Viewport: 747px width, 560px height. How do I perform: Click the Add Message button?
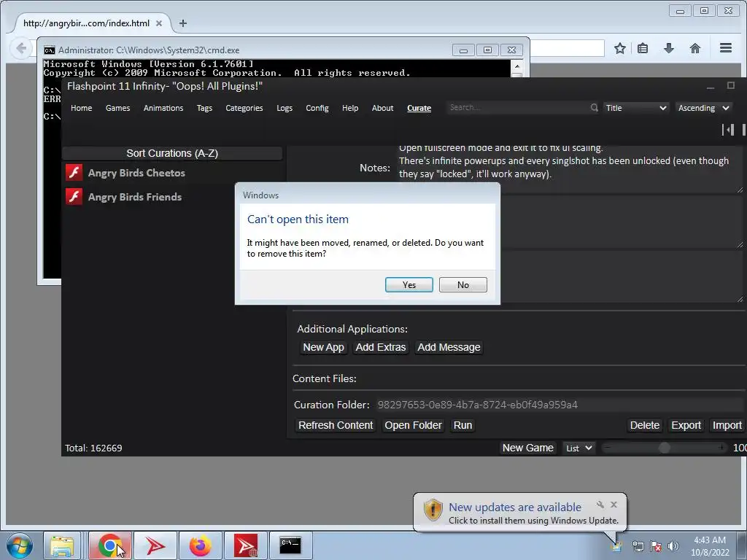tap(449, 347)
